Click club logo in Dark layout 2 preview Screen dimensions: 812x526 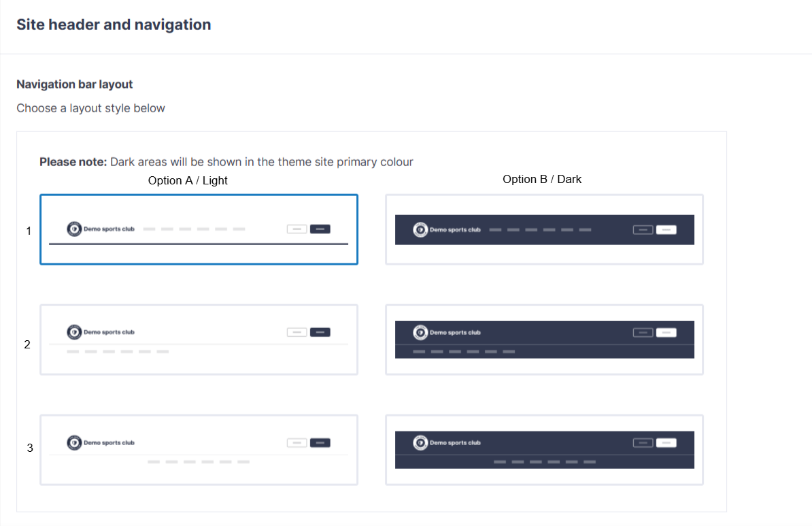[x=421, y=333]
